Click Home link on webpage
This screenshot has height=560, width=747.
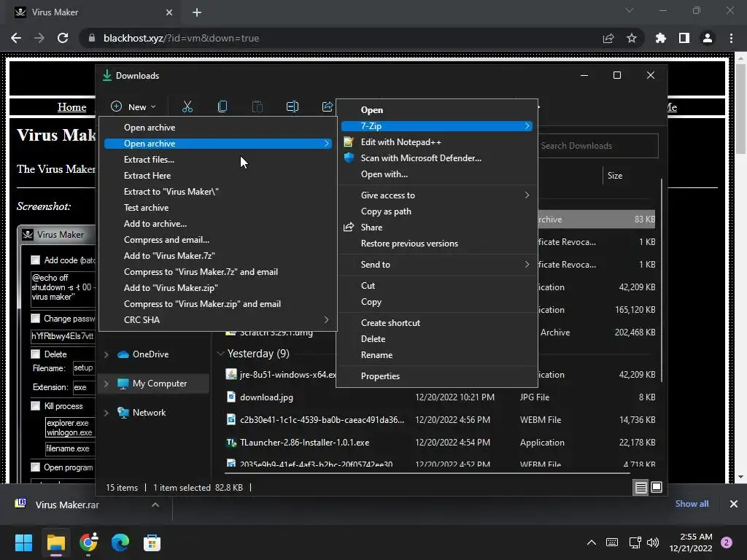point(72,107)
